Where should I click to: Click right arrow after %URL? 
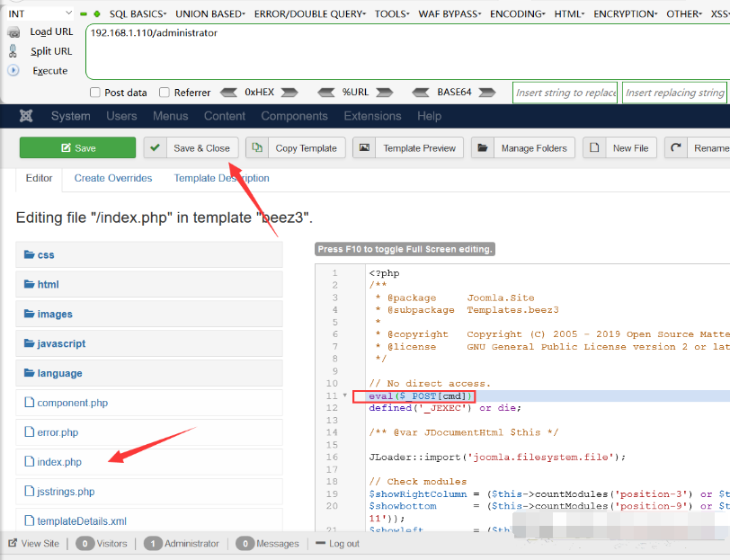pos(384,93)
